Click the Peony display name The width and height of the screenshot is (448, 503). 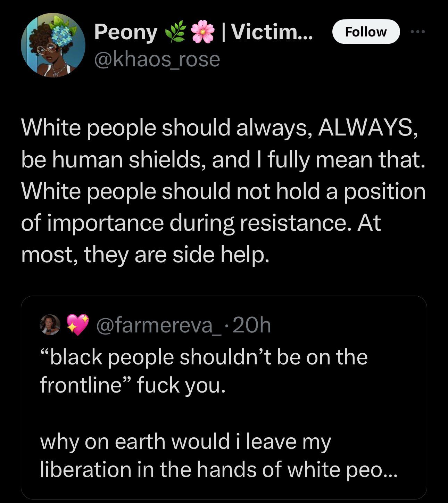pyautogui.click(x=125, y=32)
